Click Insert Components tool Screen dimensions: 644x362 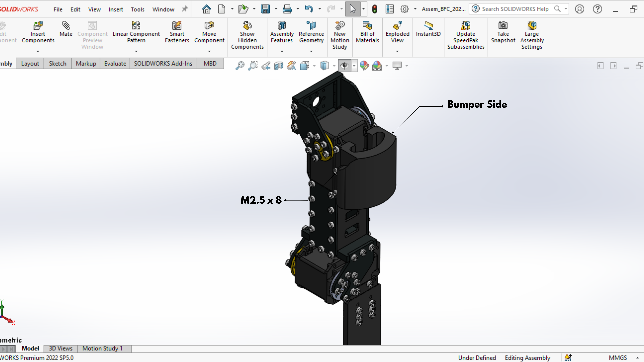coord(38,32)
